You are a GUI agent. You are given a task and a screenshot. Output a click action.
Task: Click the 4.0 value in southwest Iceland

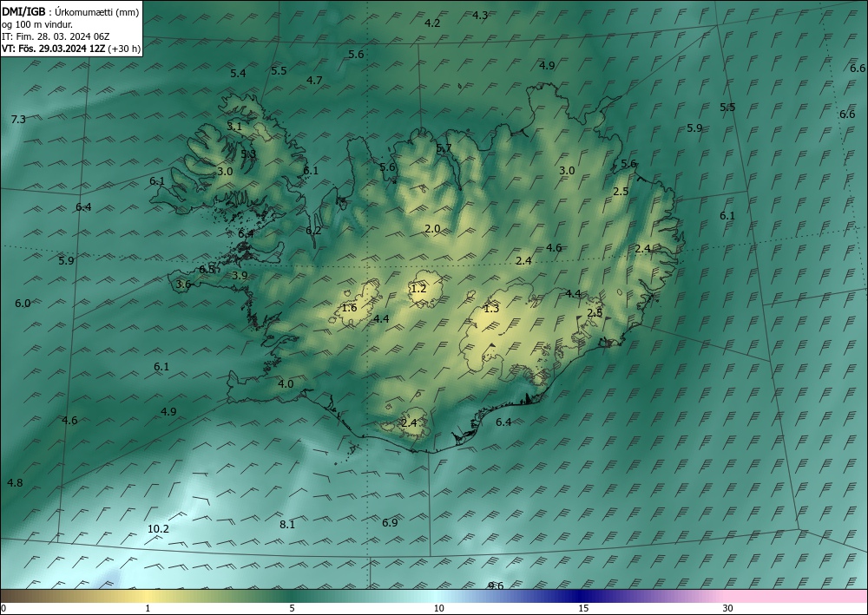pyautogui.click(x=286, y=383)
